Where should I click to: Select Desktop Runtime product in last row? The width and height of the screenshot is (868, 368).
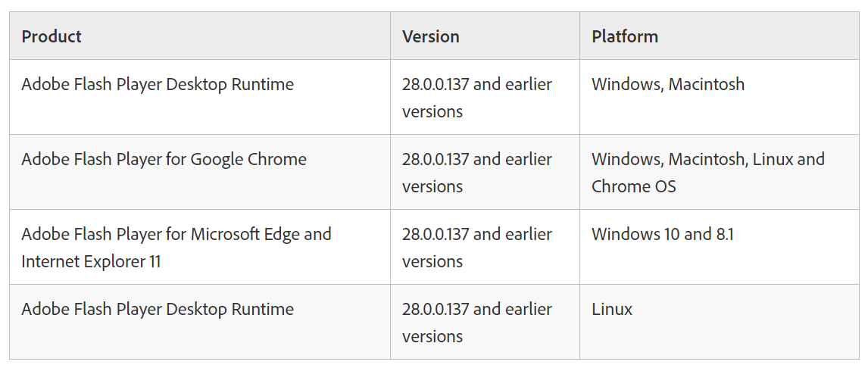(158, 309)
